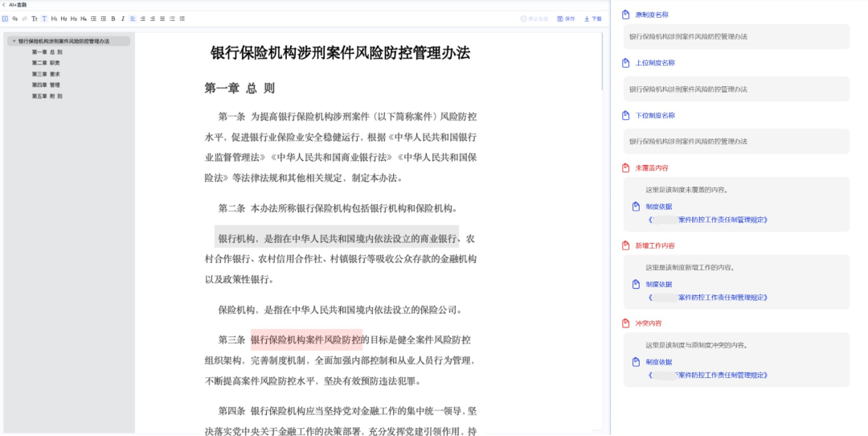
Task: Apply H3 heading style
Action: click(73, 19)
